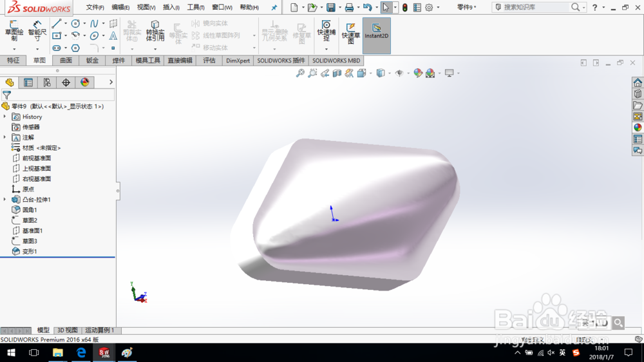Click the Options gear icon
The width and height of the screenshot is (644, 362).
(x=429, y=7)
